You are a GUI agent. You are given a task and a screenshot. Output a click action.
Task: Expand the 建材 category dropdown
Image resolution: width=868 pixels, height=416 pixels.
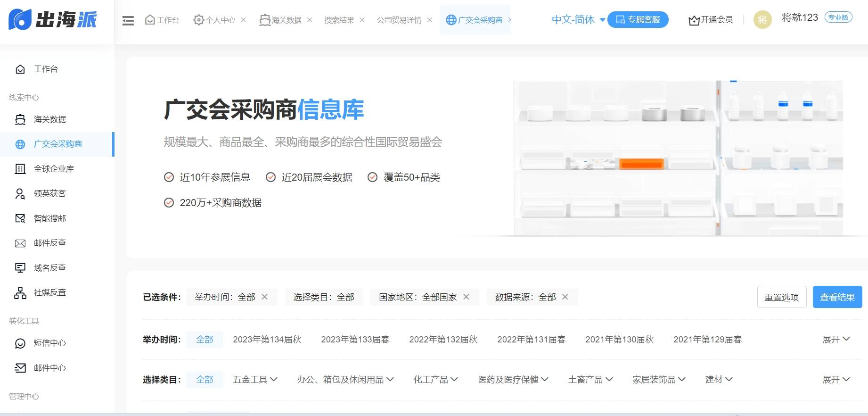click(x=719, y=380)
